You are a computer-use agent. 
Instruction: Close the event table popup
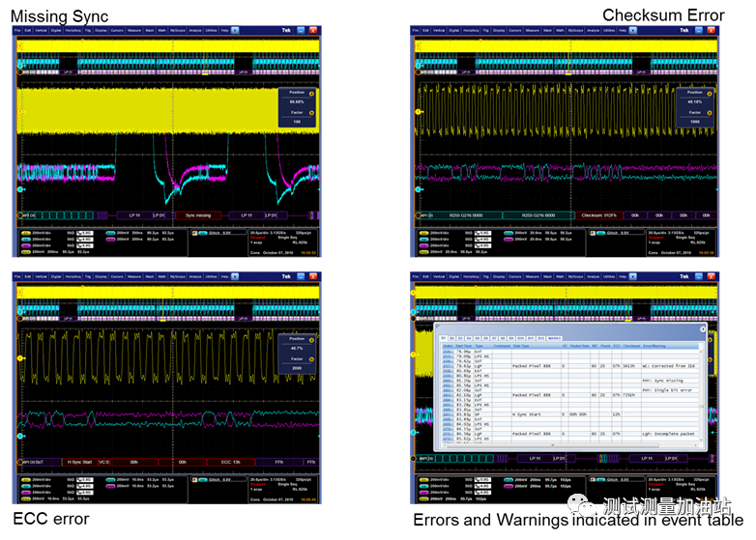[x=703, y=329]
